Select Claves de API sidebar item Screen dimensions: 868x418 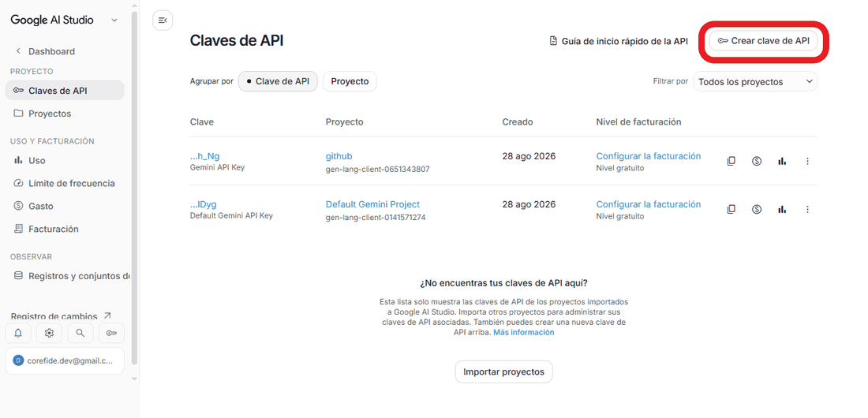65,90
